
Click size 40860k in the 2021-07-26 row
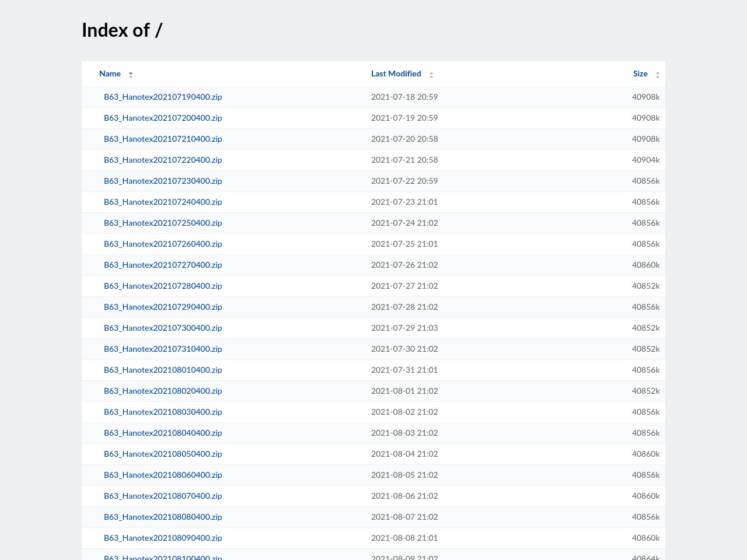tap(645, 265)
